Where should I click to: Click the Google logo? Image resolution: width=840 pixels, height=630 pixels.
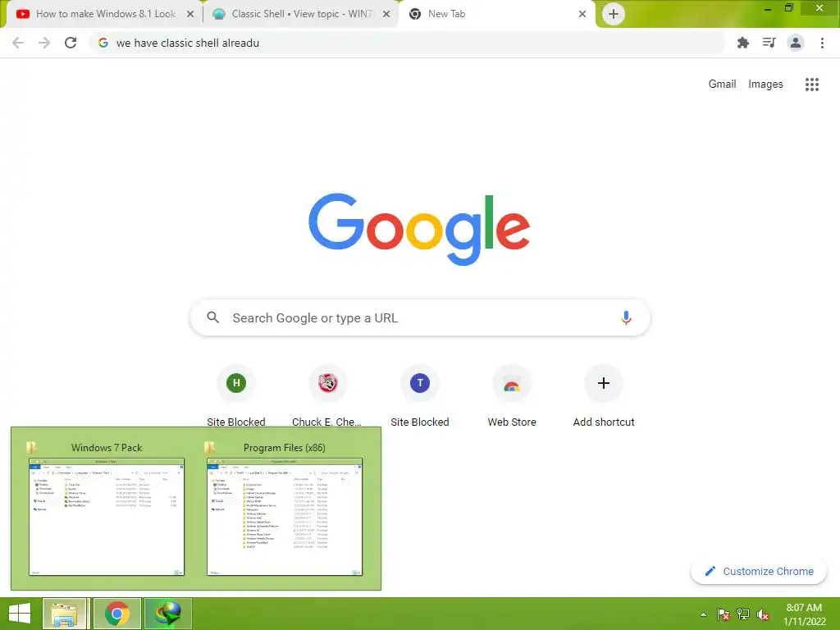coord(419,229)
